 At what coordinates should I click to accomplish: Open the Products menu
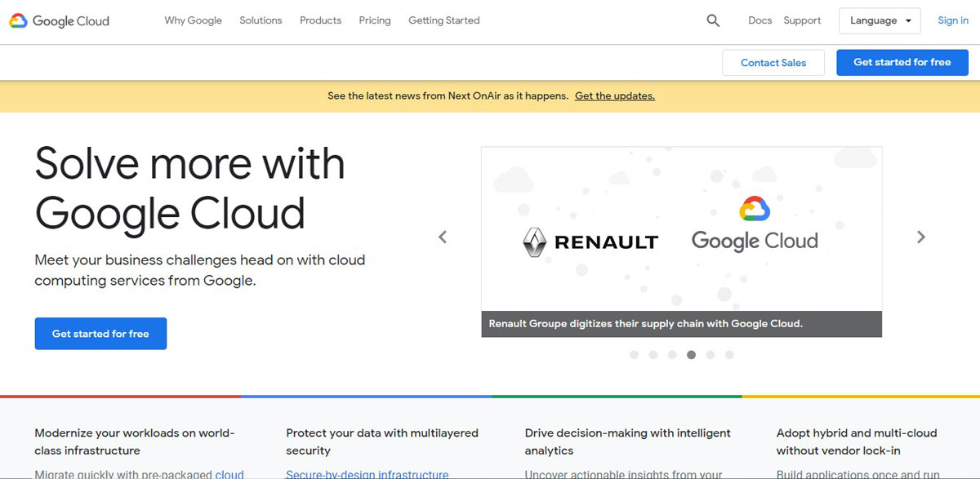pyautogui.click(x=320, y=20)
